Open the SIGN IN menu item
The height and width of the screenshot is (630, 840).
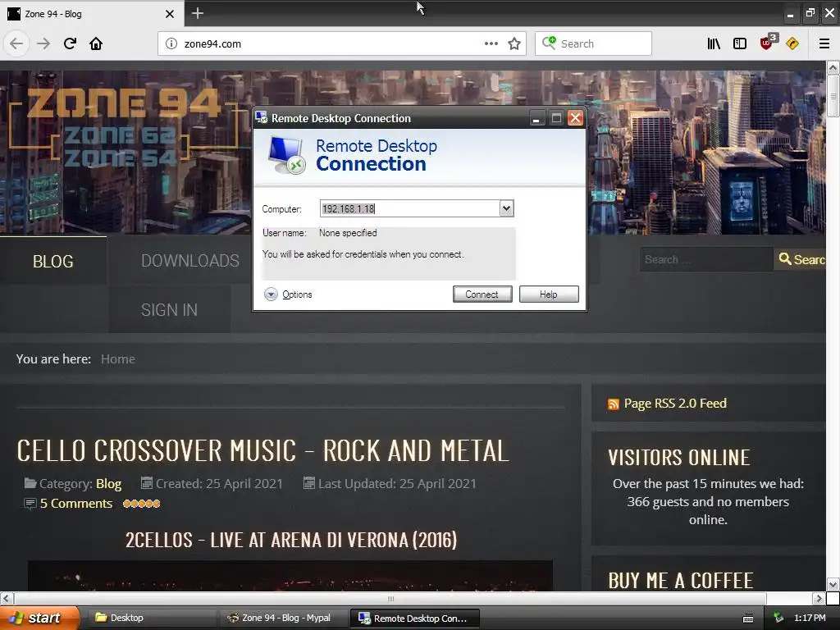click(x=169, y=309)
